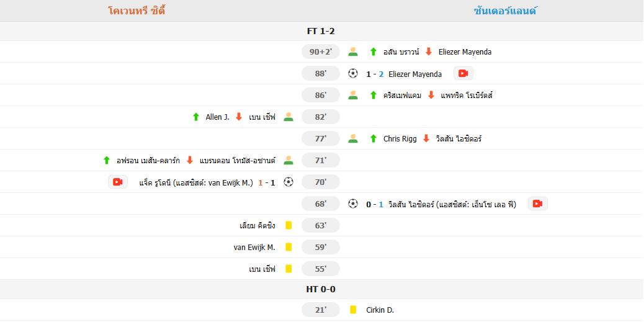Play video of Eliezer Mayenda's 88' goal
Image resolution: width=644 pixels, height=327 pixels.
click(463, 74)
